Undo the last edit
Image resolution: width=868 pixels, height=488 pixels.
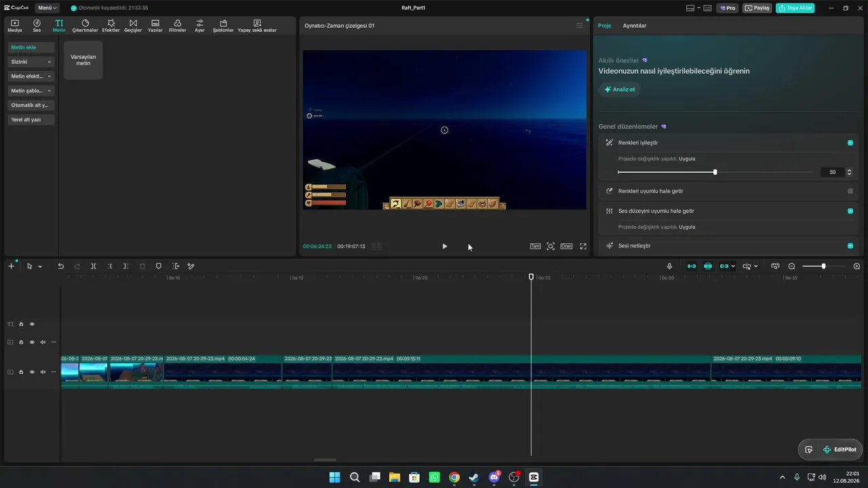click(x=60, y=266)
